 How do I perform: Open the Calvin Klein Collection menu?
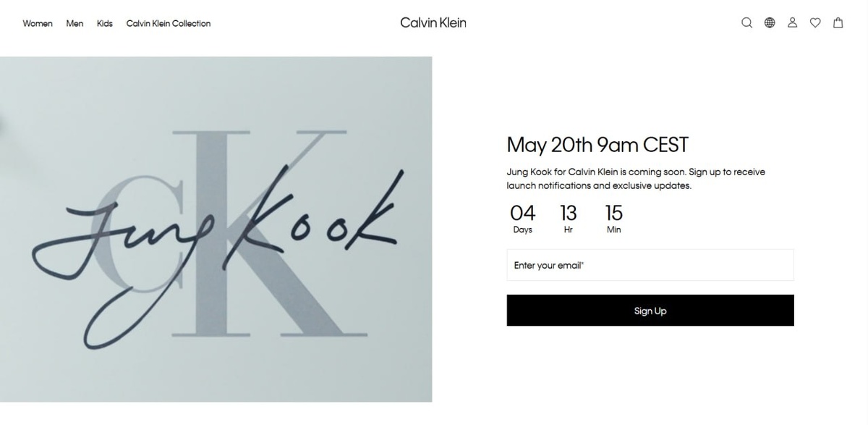click(x=169, y=23)
